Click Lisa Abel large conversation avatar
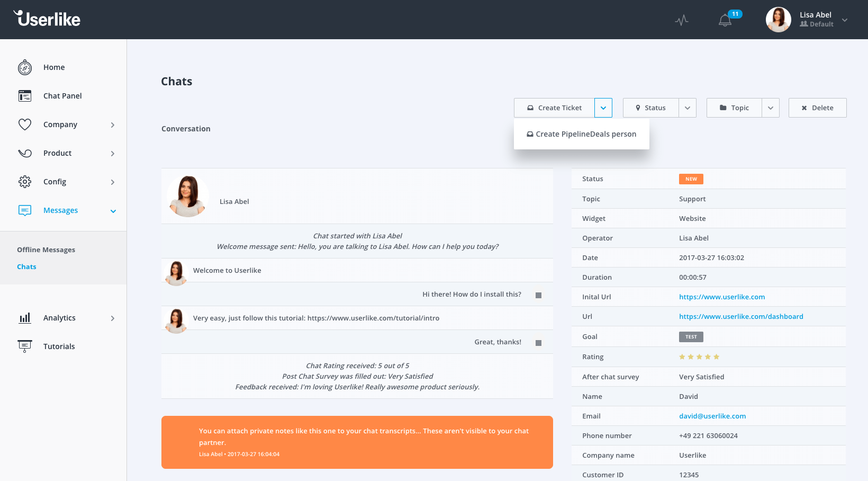Screen dimensions: 868x481 [x=188, y=196]
